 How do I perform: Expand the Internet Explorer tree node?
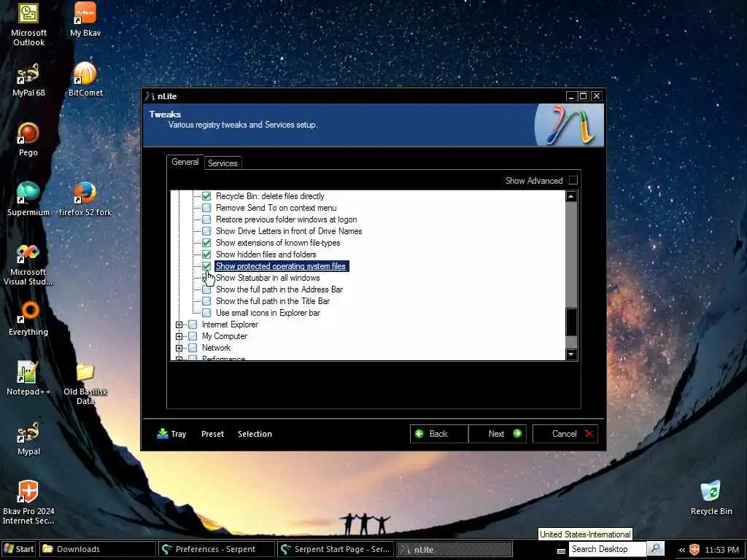(179, 324)
